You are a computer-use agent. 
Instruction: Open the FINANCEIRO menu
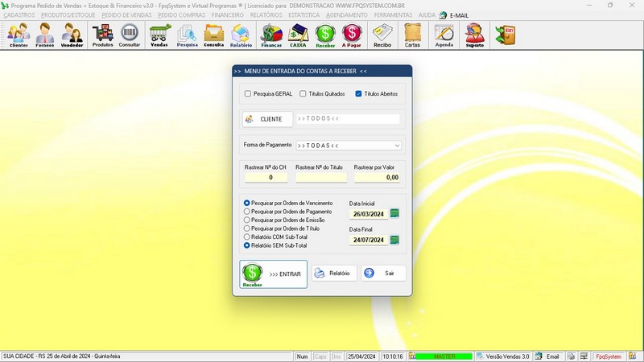tap(228, 15)
